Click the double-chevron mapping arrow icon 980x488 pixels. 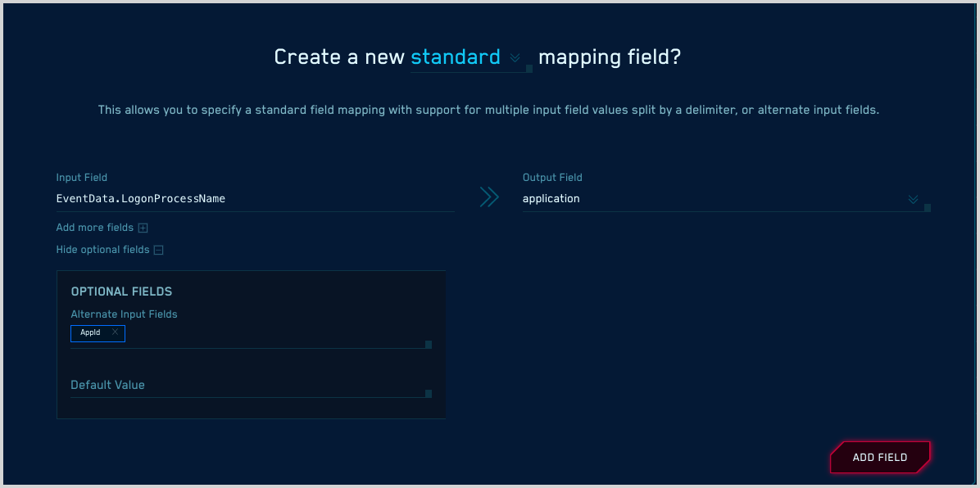[x=489, y=197]
